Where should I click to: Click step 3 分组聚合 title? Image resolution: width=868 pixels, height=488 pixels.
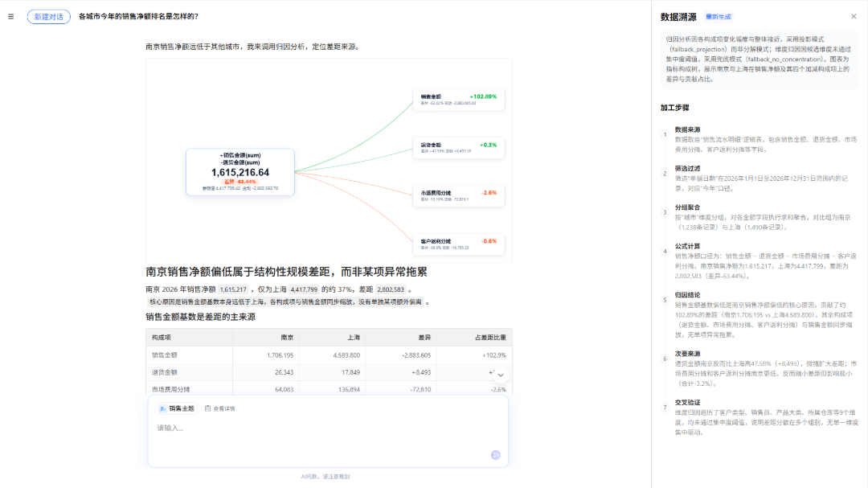[x=687, y=207]
